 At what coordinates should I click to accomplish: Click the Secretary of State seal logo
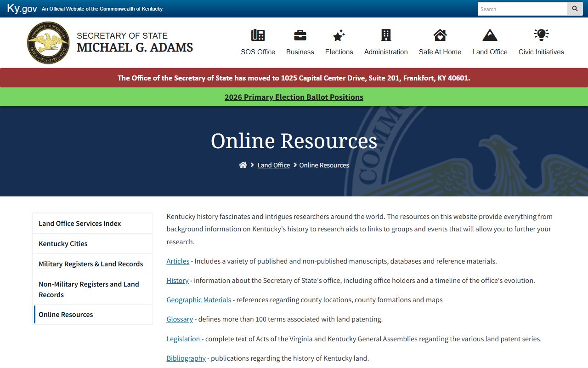pyautogui.click(x=48, y=43)
